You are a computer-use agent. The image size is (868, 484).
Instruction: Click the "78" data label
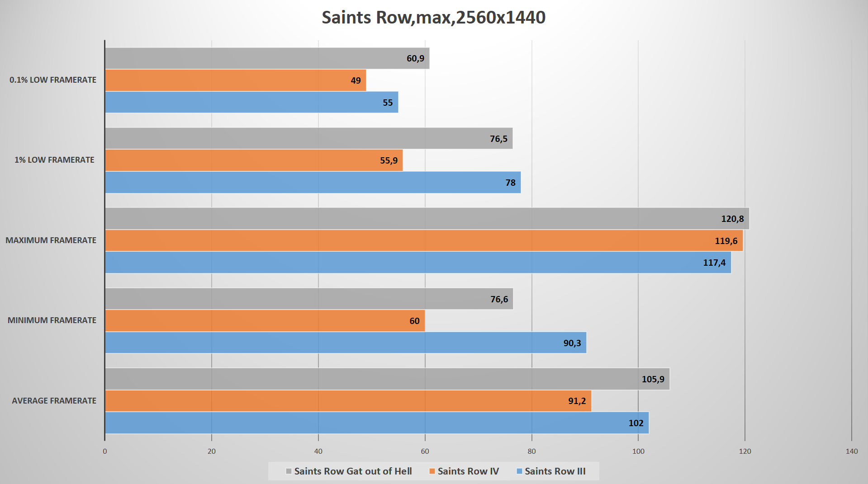510,183
